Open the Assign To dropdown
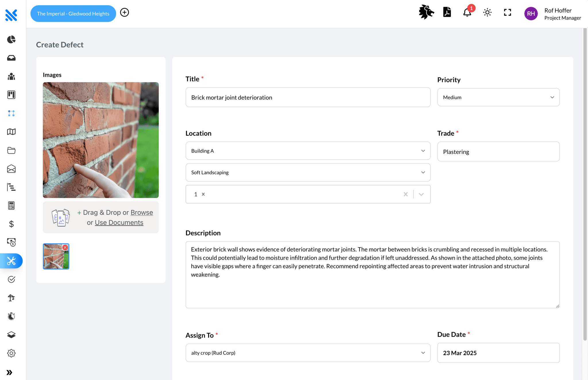 coord(308,353)
